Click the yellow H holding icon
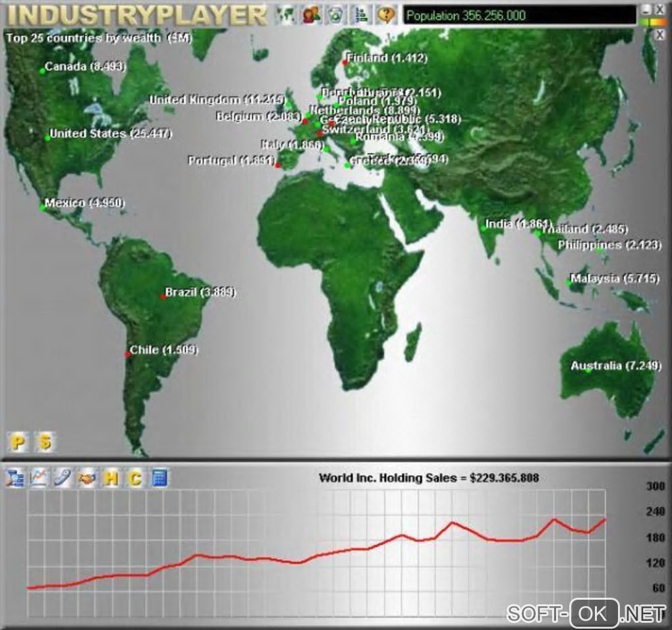This screenshot has width=672, height=630. [111, 478]
